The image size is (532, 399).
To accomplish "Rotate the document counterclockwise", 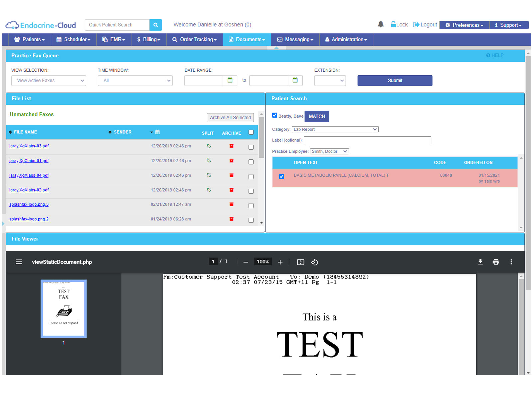I will tap(315, 262).
